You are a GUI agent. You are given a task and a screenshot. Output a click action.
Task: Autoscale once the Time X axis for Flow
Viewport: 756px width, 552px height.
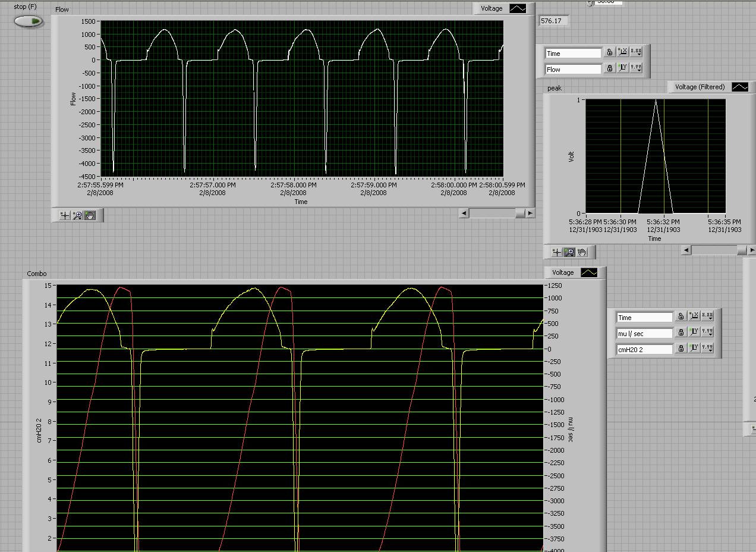[622, 52]
